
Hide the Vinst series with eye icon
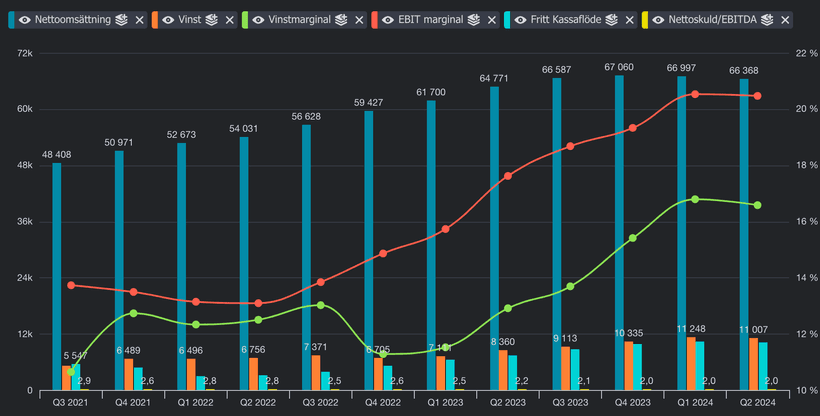click(x=166, y=20)
